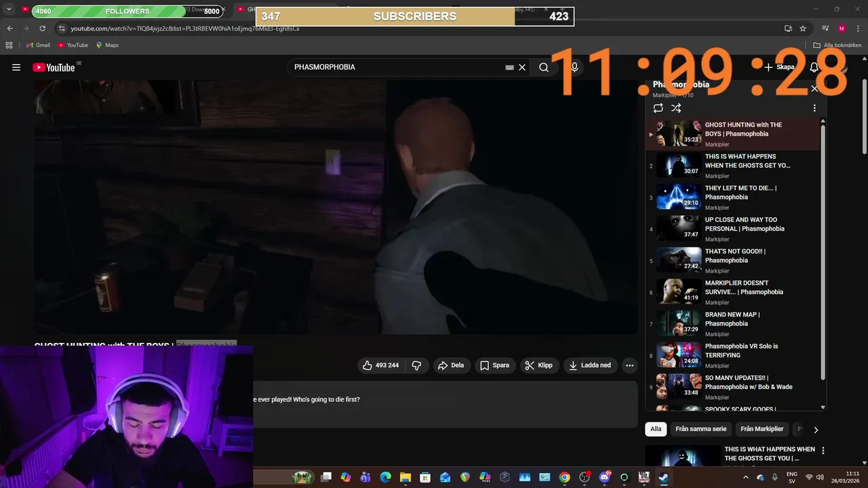Select Från Markiplier chip
Viewport: 868px width, 488px height.
click(762, 429)
